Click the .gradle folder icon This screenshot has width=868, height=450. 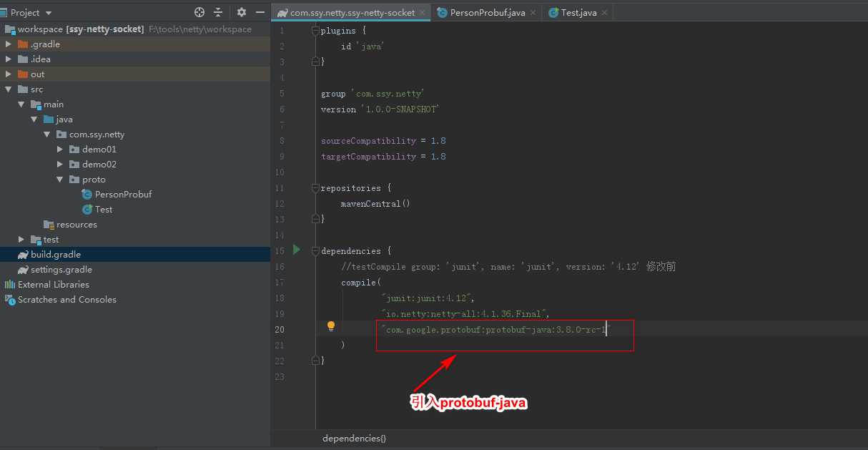[x=23, y=44]
